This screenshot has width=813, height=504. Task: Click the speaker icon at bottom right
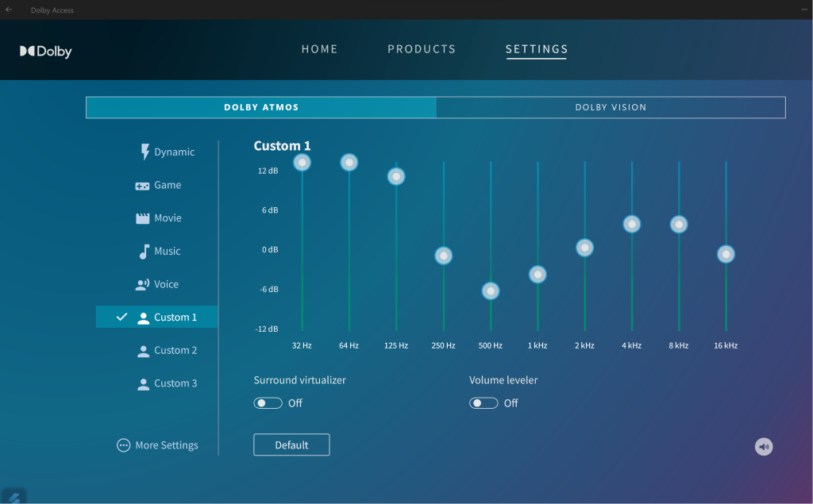pos(764,447)
